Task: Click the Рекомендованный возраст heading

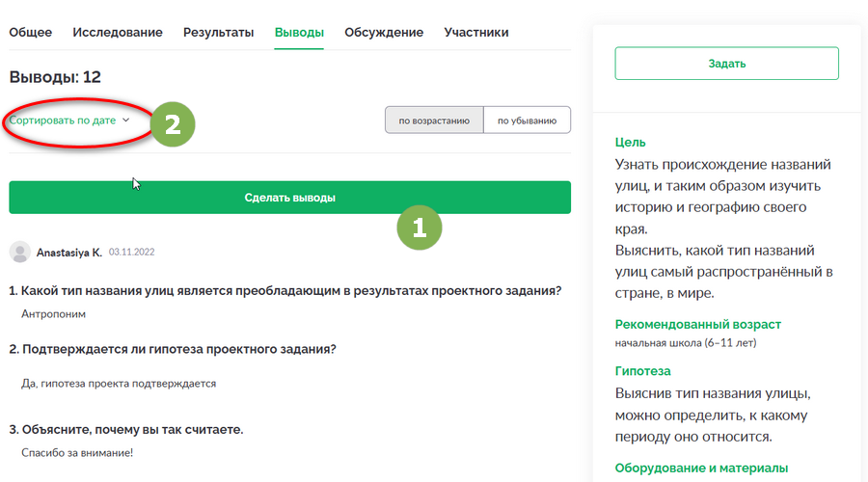Action: (x=697, y=324)
